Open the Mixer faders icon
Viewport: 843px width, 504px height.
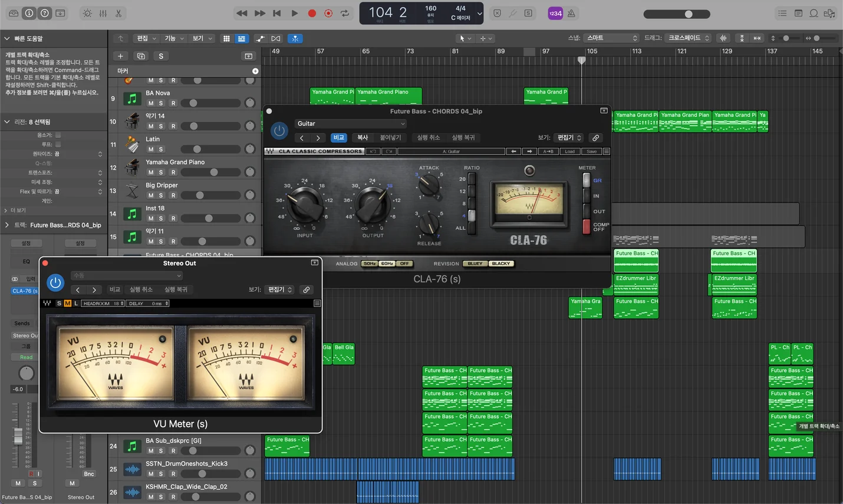[103, 13]
